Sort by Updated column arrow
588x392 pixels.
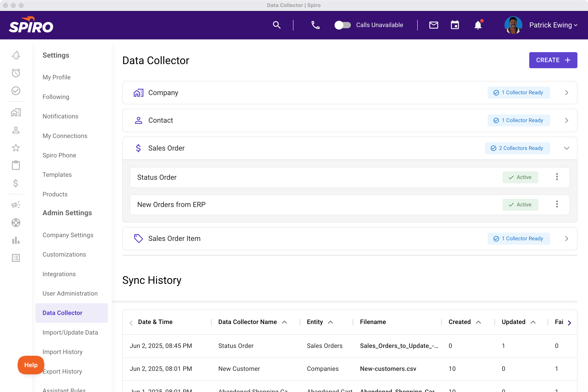pyautogui.click(x=533, y=322)
